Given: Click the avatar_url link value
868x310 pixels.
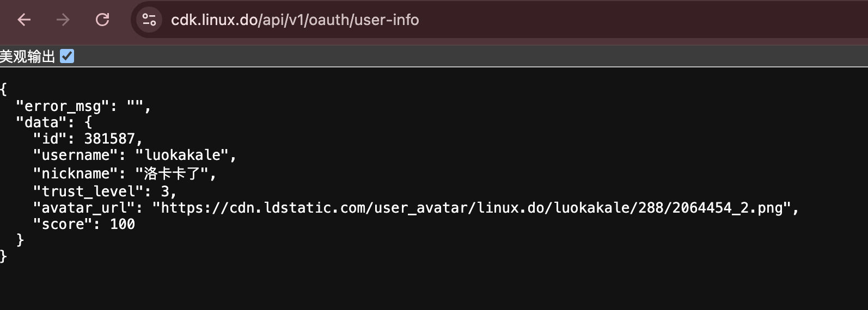Looking at the screenshot, I should point(471,208).
